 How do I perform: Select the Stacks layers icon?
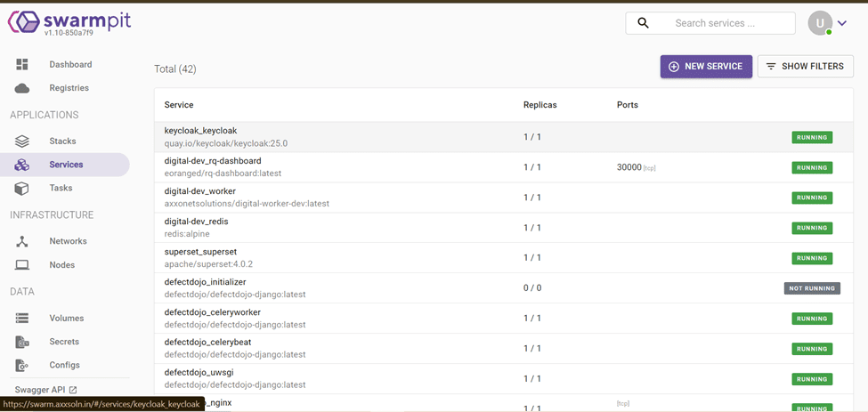click(x=22, y=141)
